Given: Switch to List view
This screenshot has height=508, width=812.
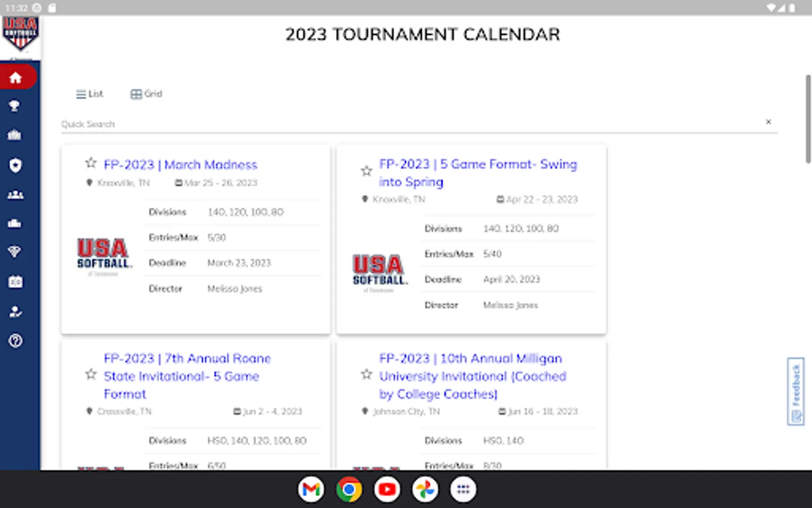Looking at the screenshot, I should click(x=90, y=94).
